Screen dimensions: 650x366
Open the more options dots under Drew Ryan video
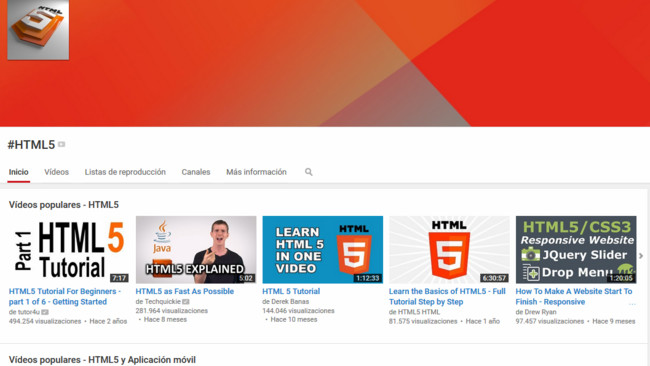(x=632, y=304)
